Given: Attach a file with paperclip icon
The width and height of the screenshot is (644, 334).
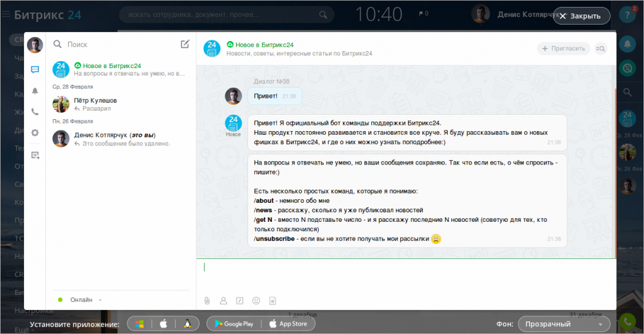Looking at the screenshot, I should pos(207,301).
